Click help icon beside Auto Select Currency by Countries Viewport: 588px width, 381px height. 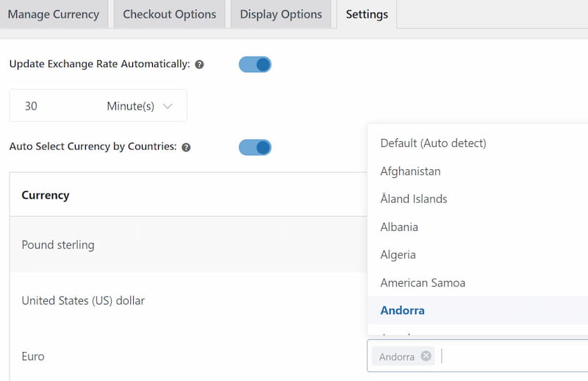pyautogui.click(x=186, y=147)
